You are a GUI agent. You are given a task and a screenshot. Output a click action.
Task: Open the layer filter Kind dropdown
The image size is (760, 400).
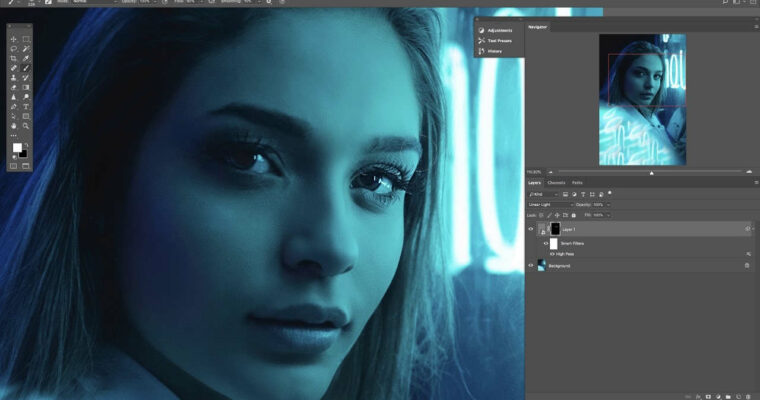point(543,194)
